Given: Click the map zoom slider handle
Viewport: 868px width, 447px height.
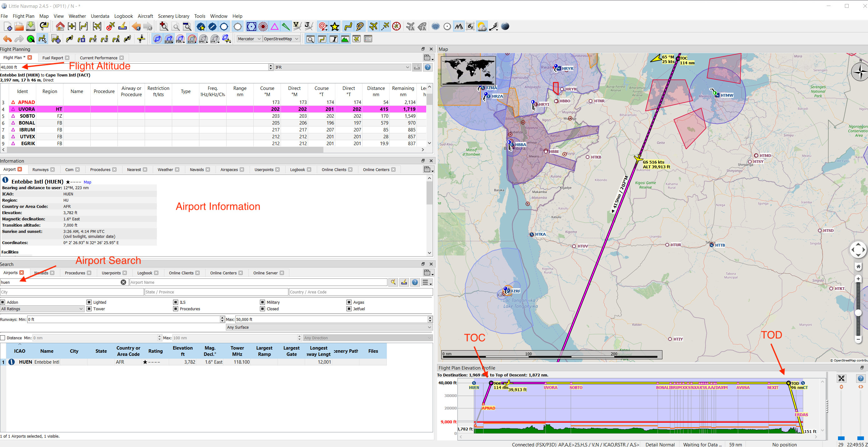Looking at the screenshot, I should 858,313.
